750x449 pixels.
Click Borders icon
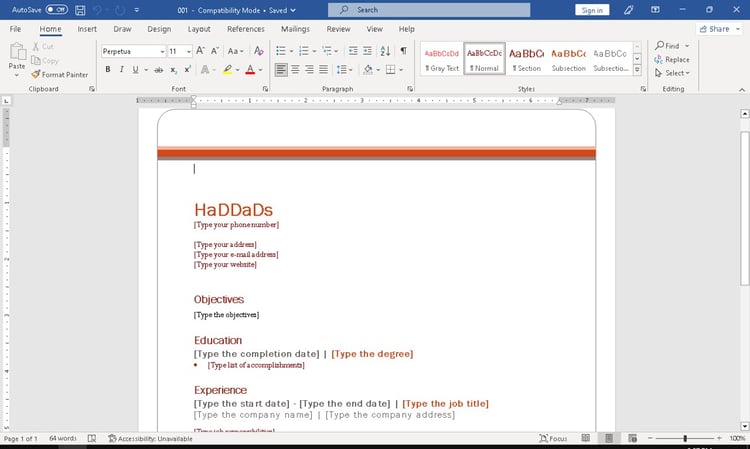click(x=390, y=70)
